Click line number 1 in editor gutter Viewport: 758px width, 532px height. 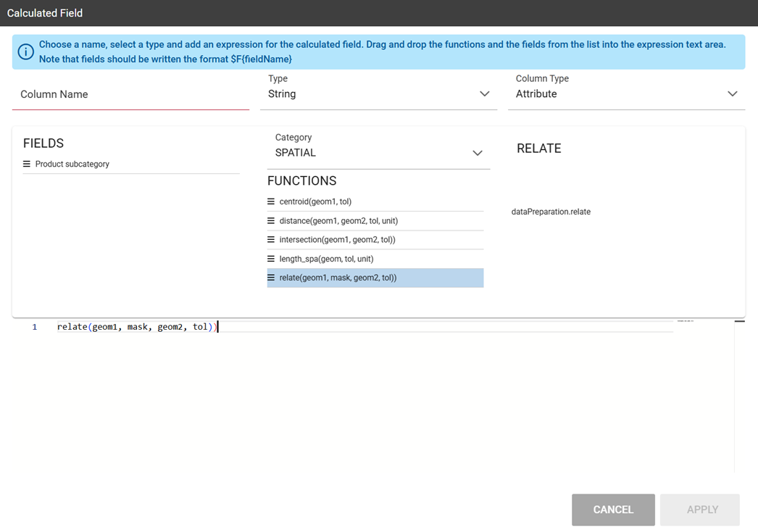click(35, 327)
